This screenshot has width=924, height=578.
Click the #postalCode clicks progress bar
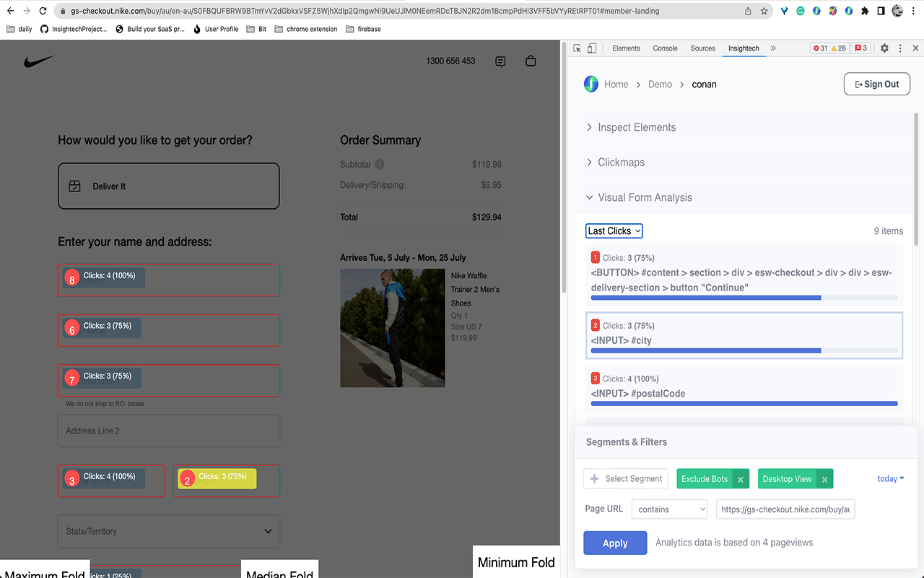tap(744, 404)
